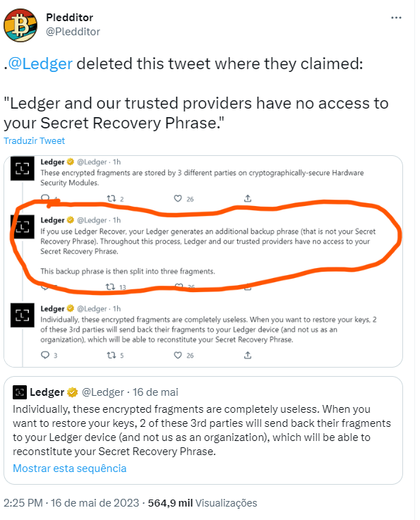
Task: Click the @Ledger mention link
Action: coord(40,64)
